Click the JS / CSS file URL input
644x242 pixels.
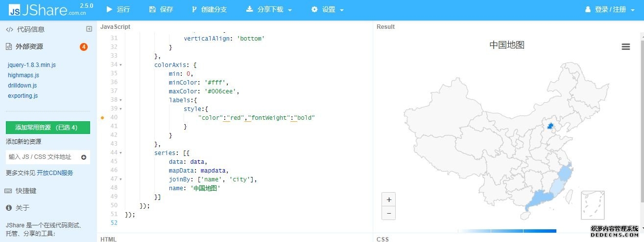(42, 157)
